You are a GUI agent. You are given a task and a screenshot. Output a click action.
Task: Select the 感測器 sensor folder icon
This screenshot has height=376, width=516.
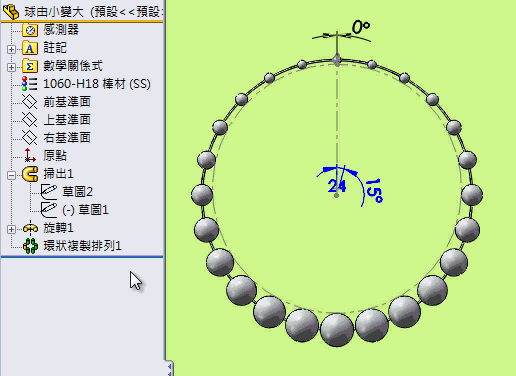pos(30,30)
